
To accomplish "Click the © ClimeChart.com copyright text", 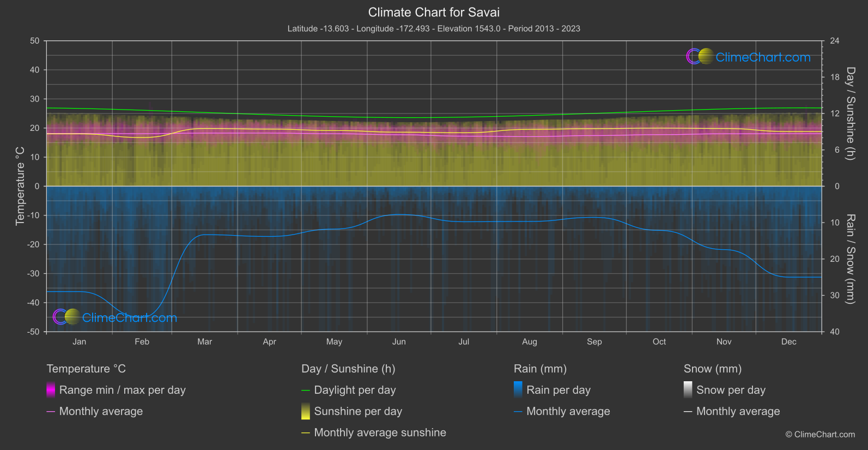I will tap(820, 434).
